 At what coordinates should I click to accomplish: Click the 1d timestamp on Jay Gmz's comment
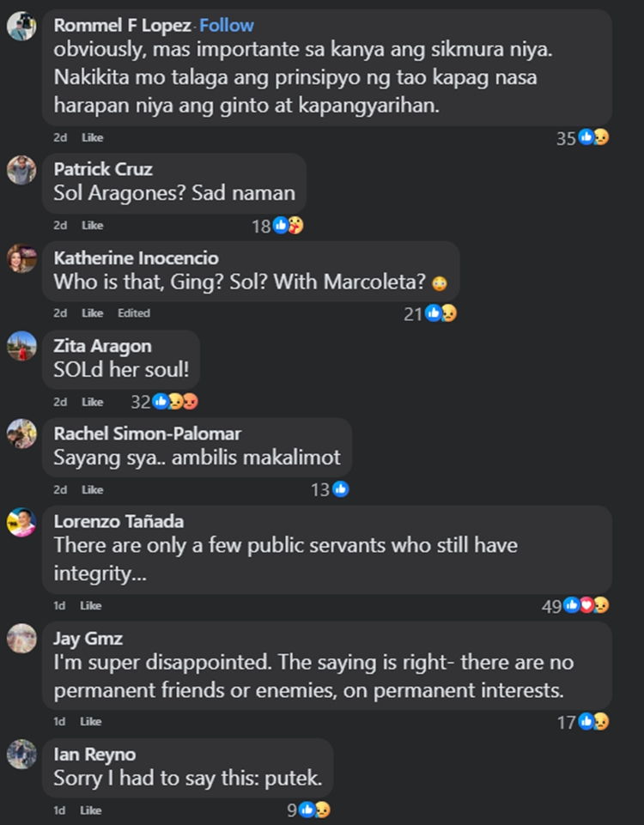click(58, 721)
